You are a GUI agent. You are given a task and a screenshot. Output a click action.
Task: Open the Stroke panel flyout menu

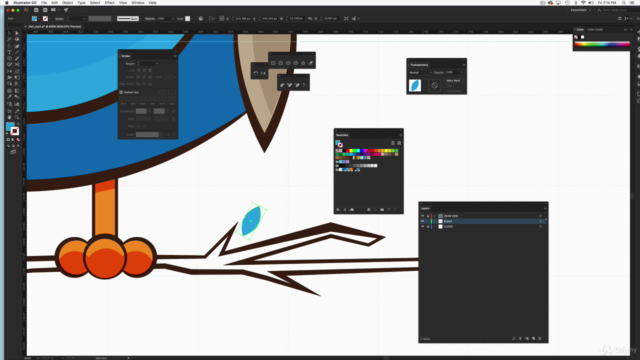click(175, 56)
